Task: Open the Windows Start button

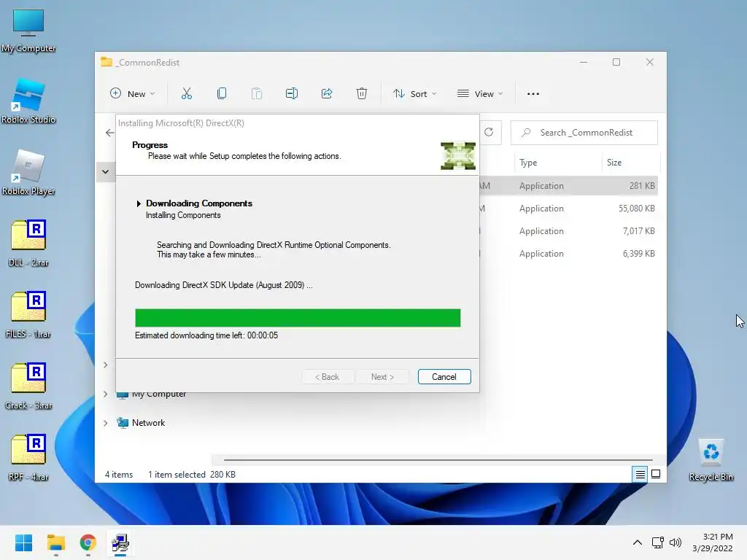Action: [23, 542]
